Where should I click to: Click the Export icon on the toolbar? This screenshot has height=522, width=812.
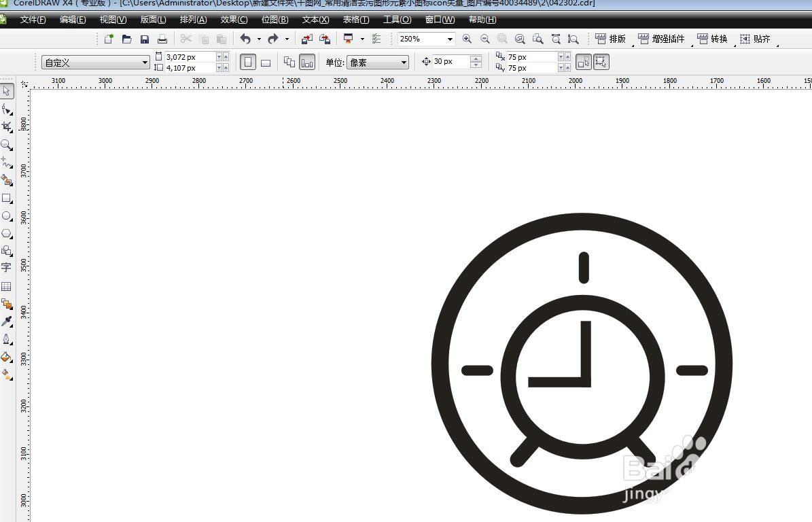coord(324,39)
